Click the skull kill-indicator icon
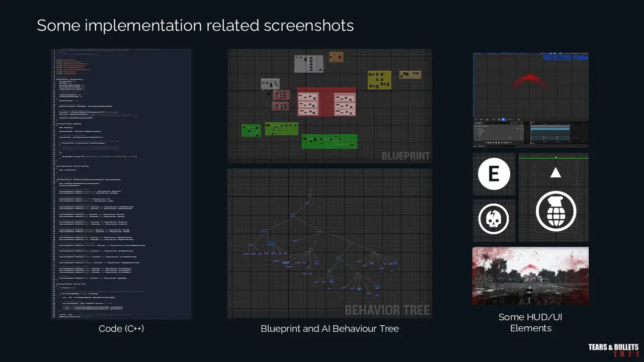Screen dimensions: 644x362 (493, 219)
